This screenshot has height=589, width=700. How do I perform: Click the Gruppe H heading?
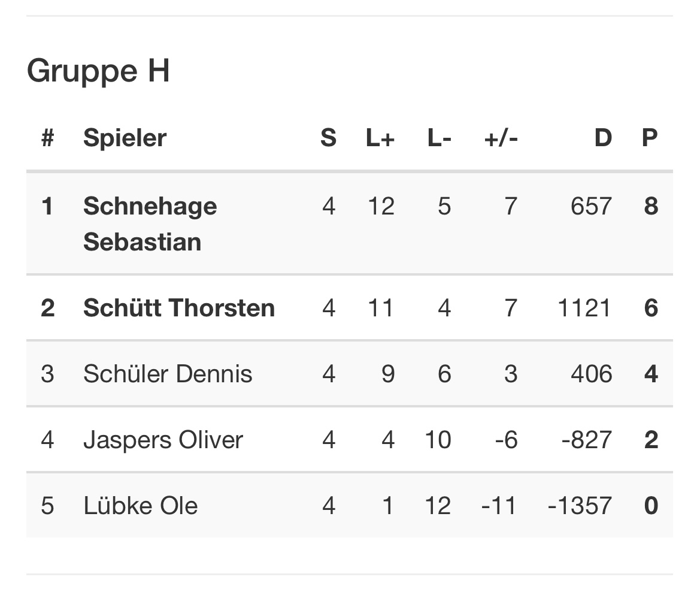(98, 71)
